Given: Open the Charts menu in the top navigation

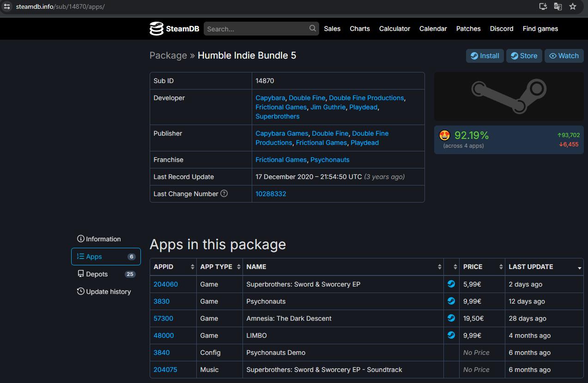Looking at the screenshot, I should coord(359,29).
